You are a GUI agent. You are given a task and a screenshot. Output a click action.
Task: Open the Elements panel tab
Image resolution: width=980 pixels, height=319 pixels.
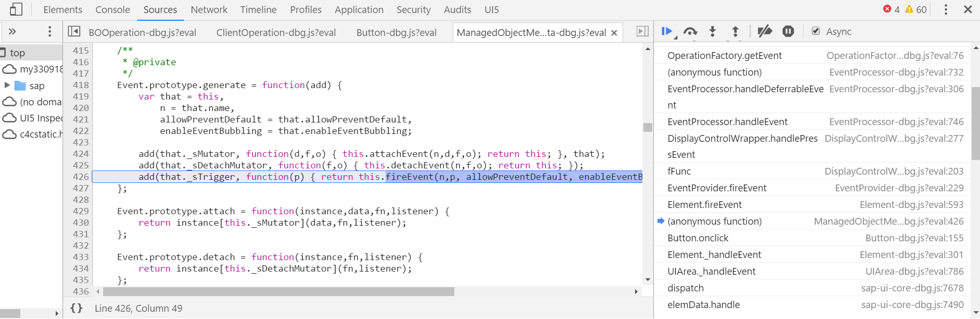coord(63,9)
